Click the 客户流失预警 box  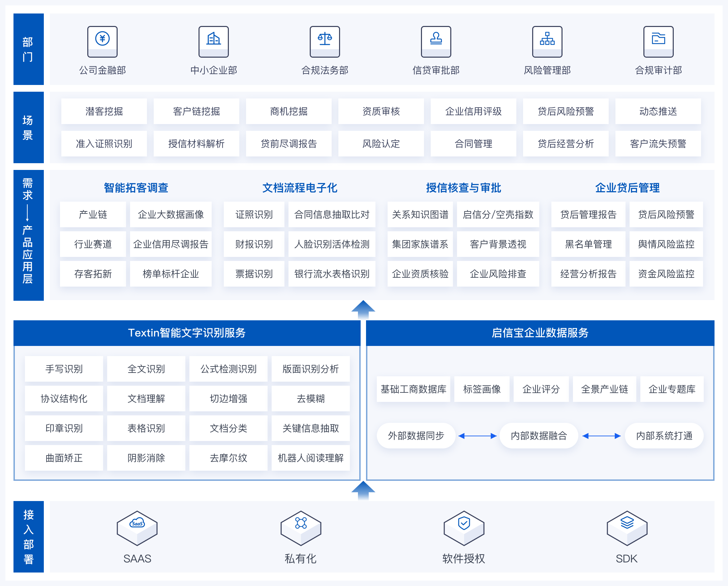[658, 144]
